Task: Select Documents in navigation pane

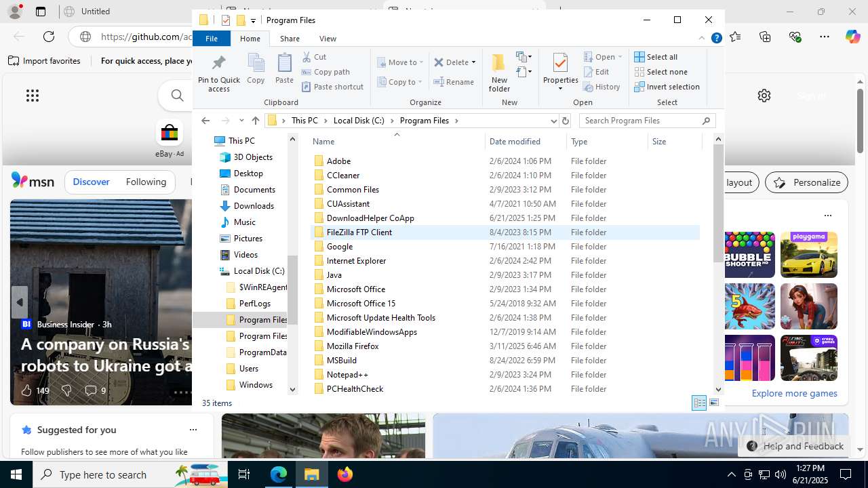Action: (248, 190)
